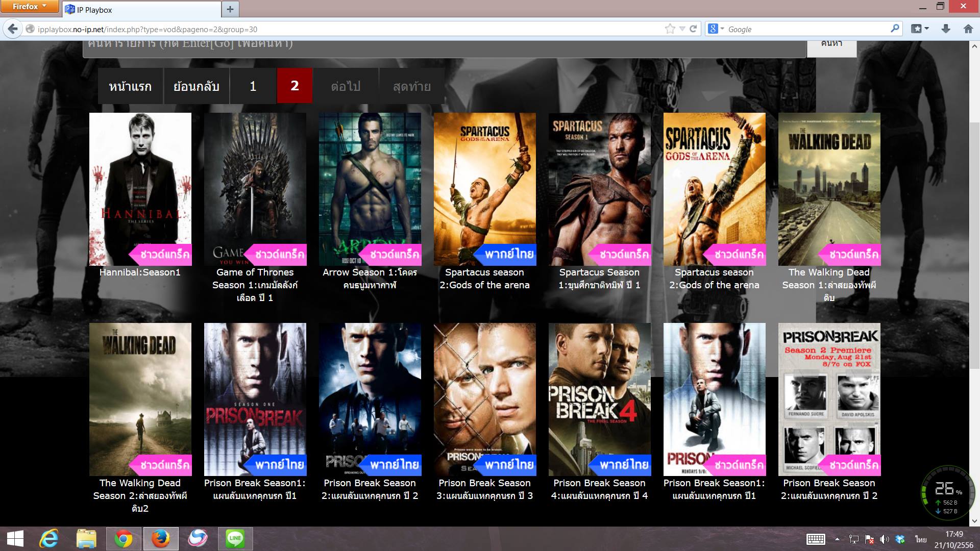Go to page 1

point(253,86)
